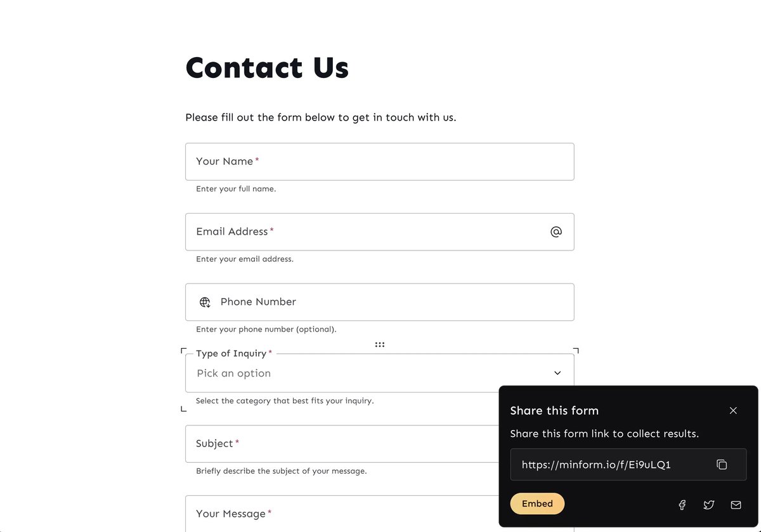The width and height of the screenshot is (761, 532).
Task: Click the Embed button
Action: pos(537,503)
